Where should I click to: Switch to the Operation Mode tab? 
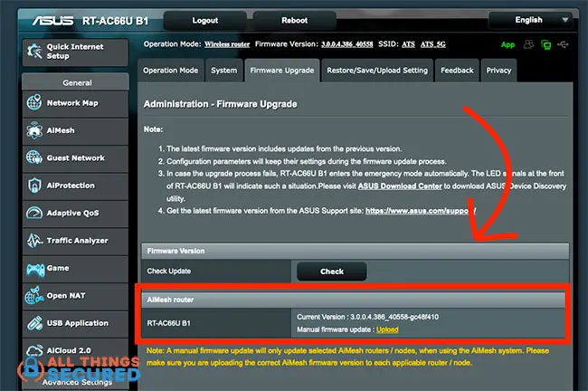click(x=171, y=71)
